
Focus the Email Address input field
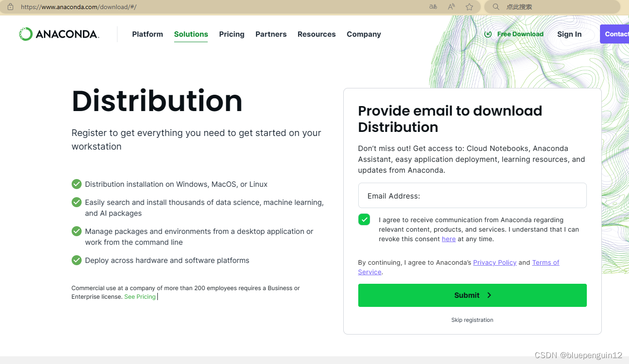(x=473, y=195)
